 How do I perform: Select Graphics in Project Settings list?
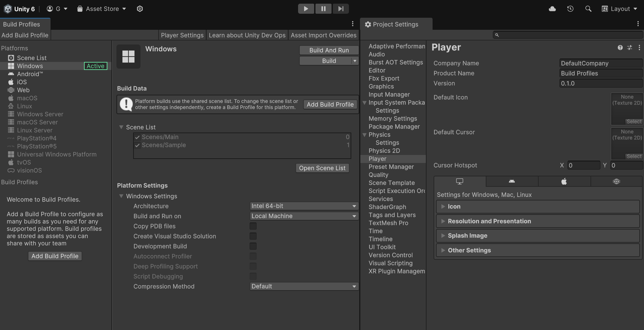tap(381, 86)
